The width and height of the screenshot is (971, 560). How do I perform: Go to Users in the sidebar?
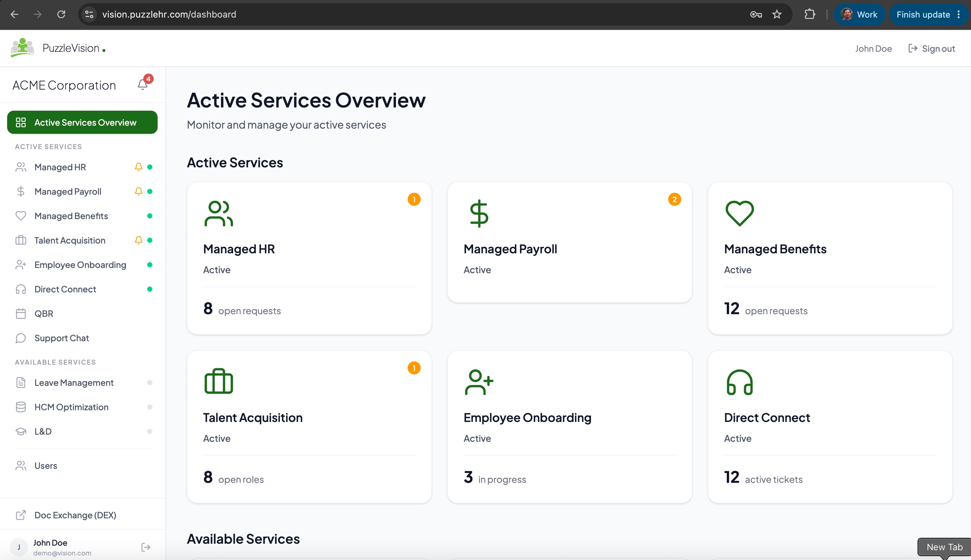coord(82,465)
